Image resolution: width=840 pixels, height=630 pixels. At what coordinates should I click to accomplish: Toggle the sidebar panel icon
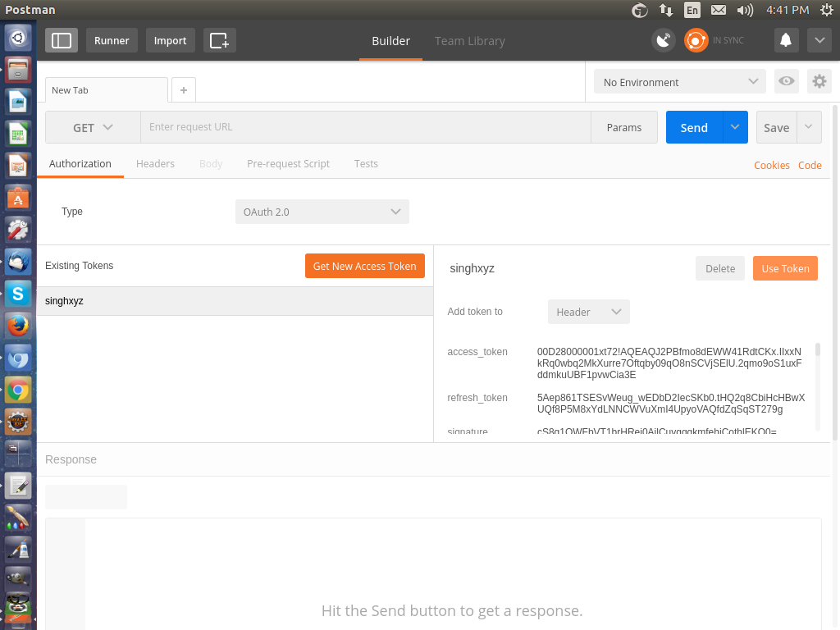pyautogui.click(x=61, y=41)
